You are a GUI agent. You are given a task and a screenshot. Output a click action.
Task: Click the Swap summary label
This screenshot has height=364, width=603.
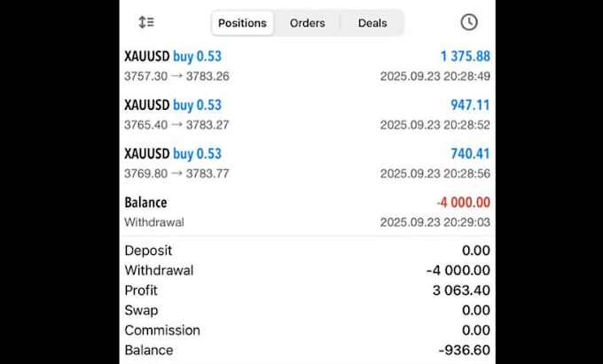(x=142, y=310)
